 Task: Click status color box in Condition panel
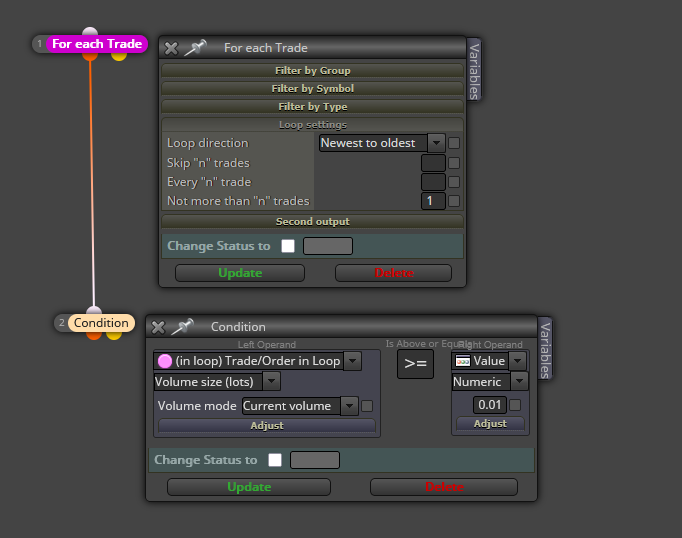click(x=315, y=460)
